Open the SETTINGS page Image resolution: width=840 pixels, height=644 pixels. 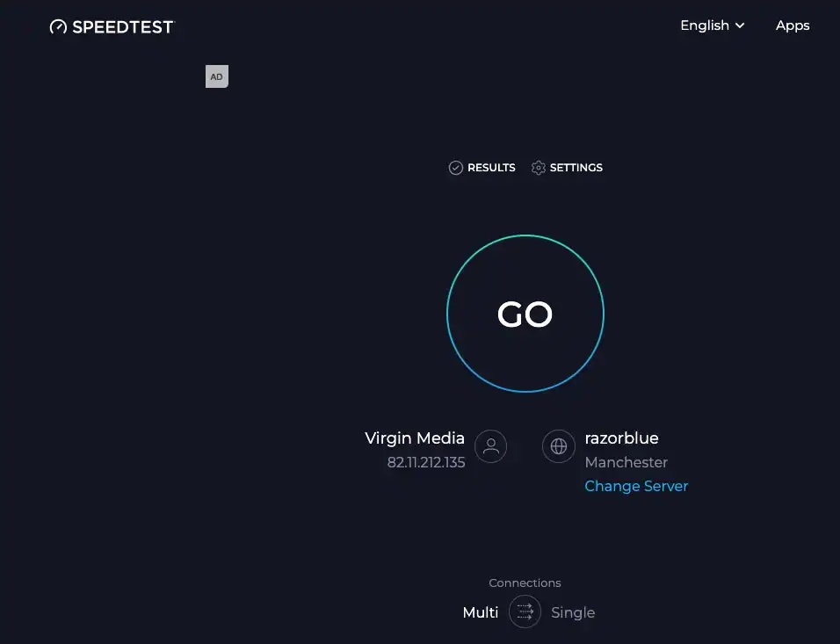pyautogui.click(x=576, y=167)
